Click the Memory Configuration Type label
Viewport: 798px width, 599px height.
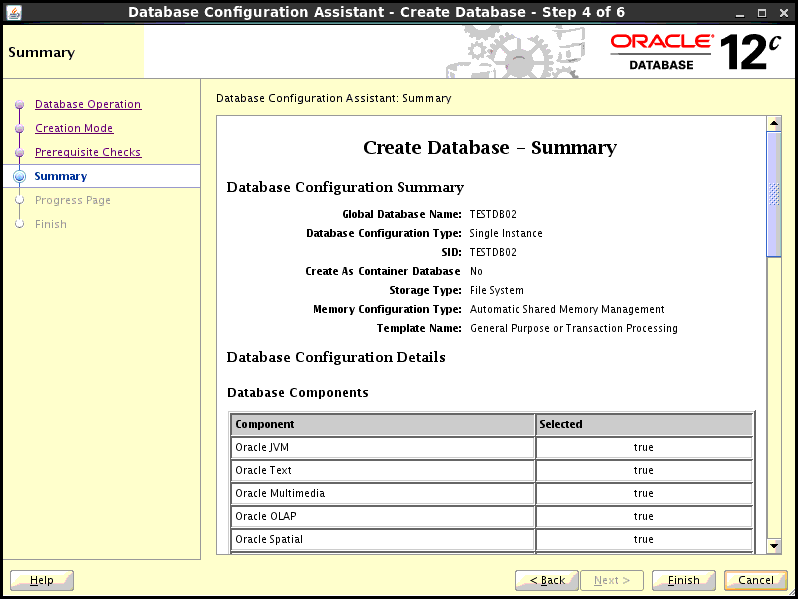(x=387, y=309)
